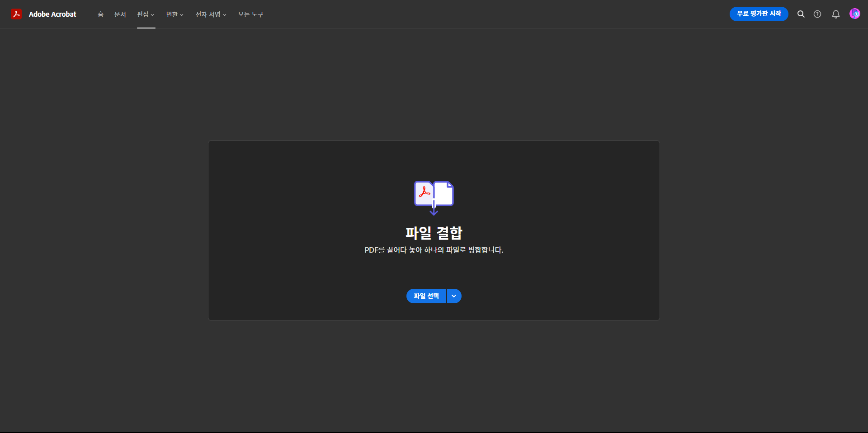
Task: Expand the 변환 menu chevron
Action: (x=182, y=14)
